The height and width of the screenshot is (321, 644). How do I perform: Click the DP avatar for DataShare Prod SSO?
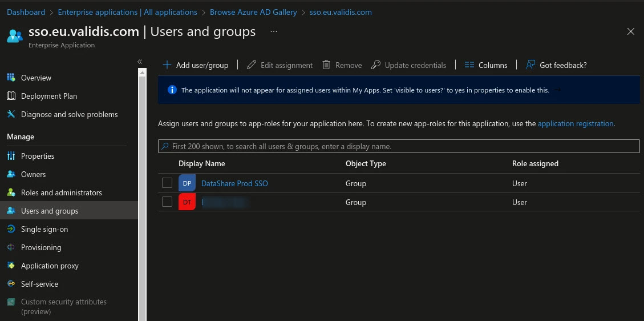tap(187, 183)
